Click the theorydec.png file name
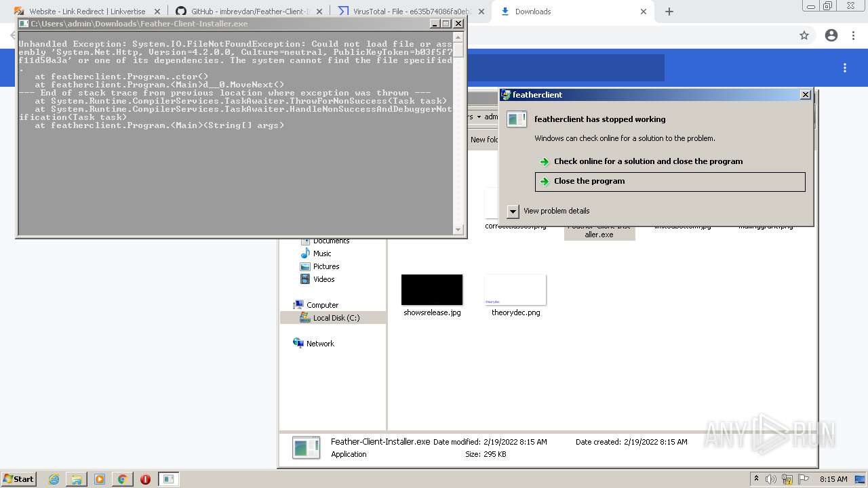The width and height of the screenshot is (868, 488). coord(515,313)
